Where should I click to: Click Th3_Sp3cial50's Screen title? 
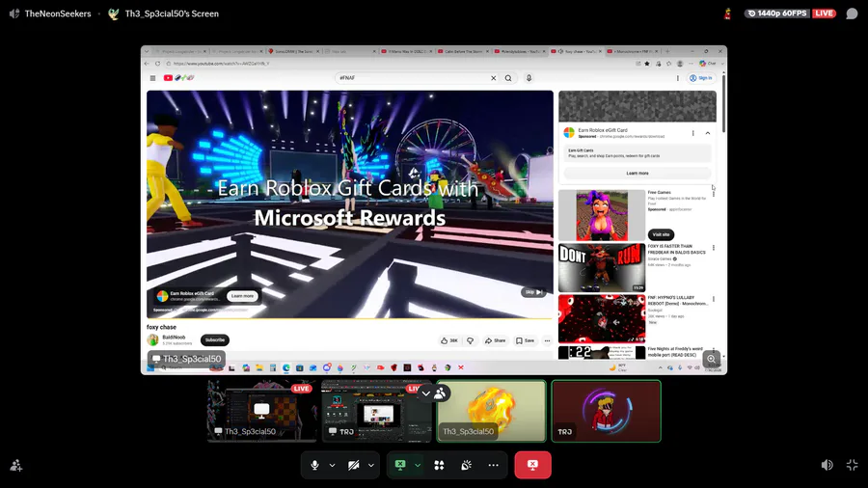click(172, 14)
